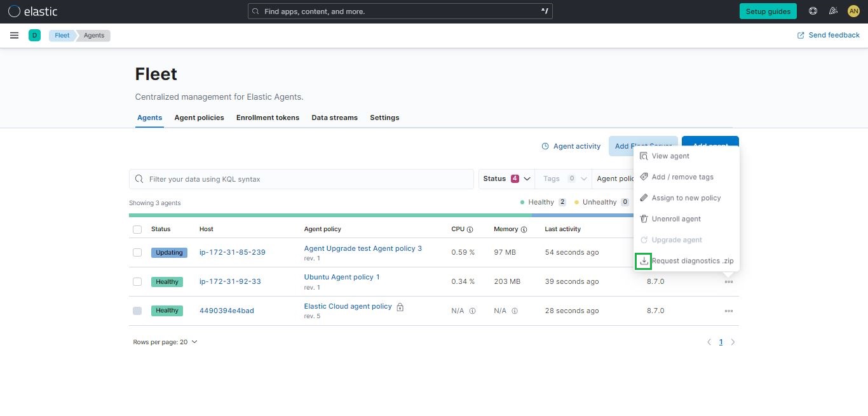Click the help icon in the top bar
Viewport: 868px width, 416px height.
pyautogui.click(x=813, y=11)
